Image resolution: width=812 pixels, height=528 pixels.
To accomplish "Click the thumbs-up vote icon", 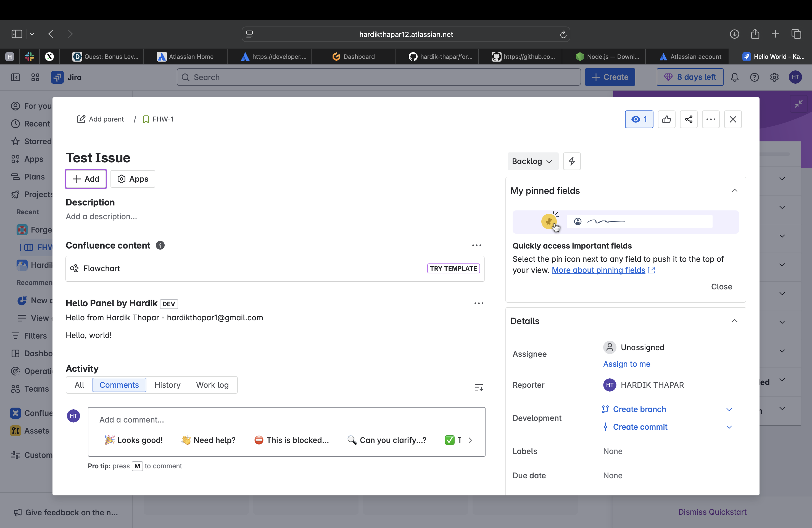I will point(666,119).
